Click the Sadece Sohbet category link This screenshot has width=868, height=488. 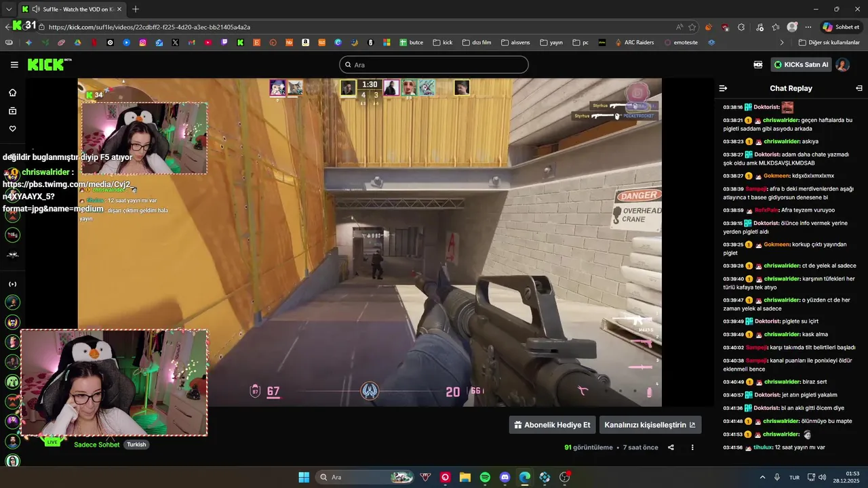pos(97,445)
